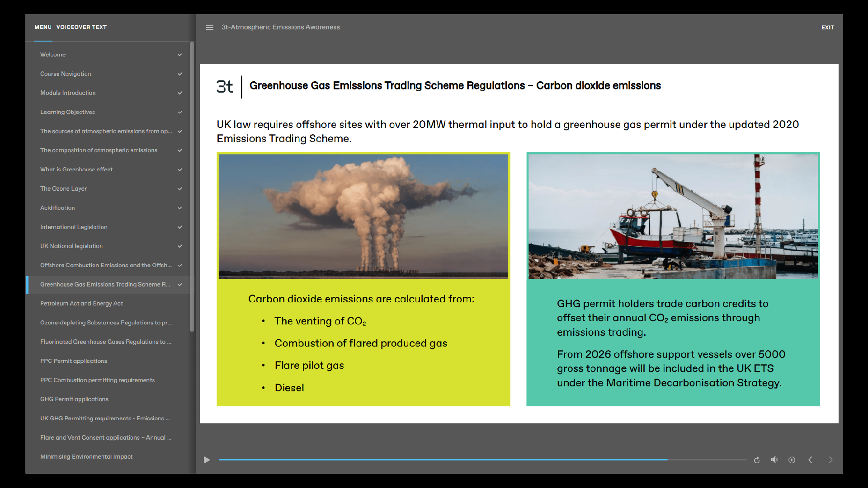This screenshot has width=868, height=488.
Task: Seek along the slide progress bar
Action: [482, 460]
